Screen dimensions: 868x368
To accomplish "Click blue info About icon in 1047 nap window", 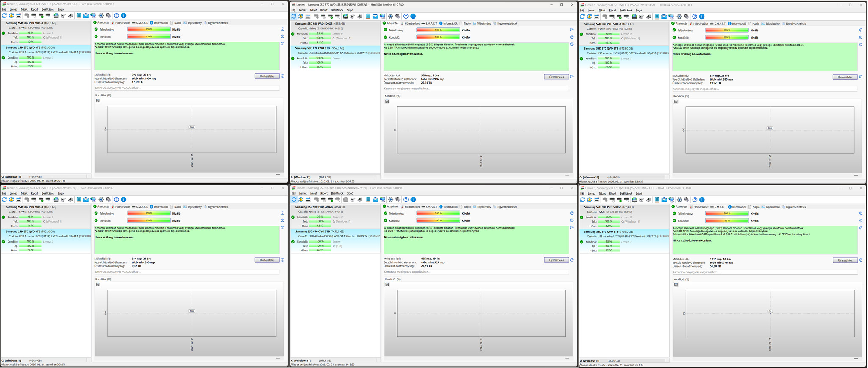I will pos(702,200).
